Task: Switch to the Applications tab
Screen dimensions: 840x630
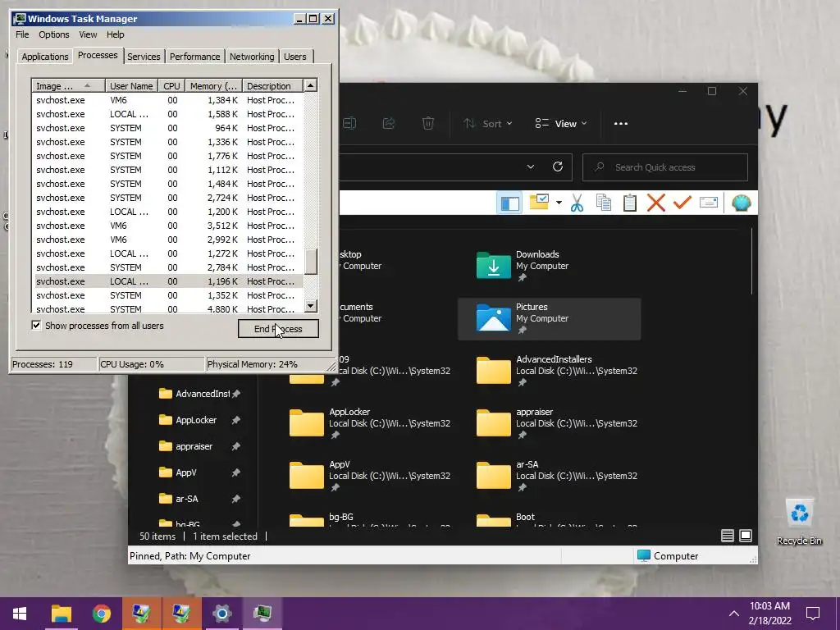Action: coord(45,57)
